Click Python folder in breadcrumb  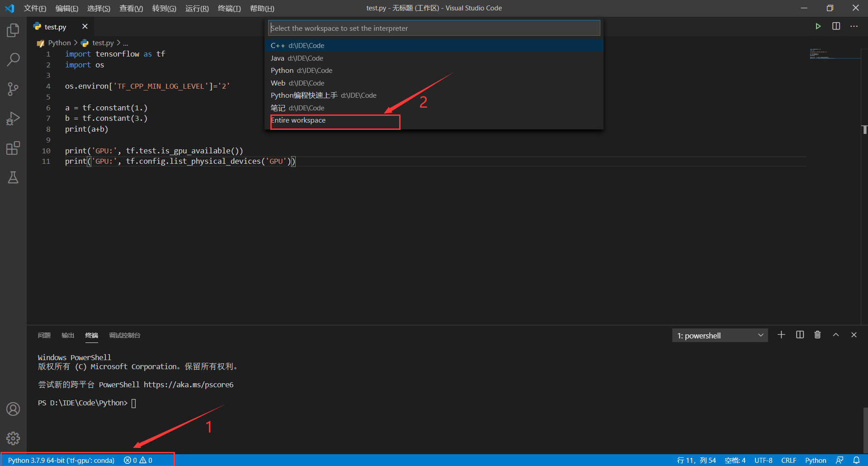(59, 43)
